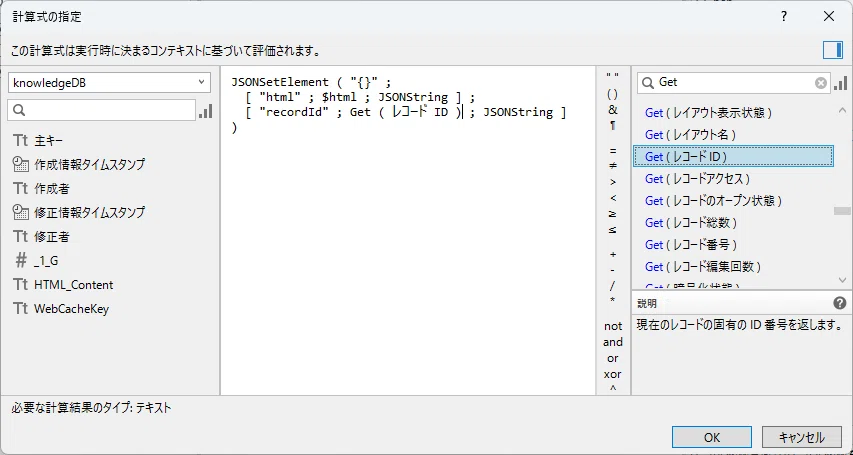
Task: Insert the equals operator
Action: (x=613, y=151)
